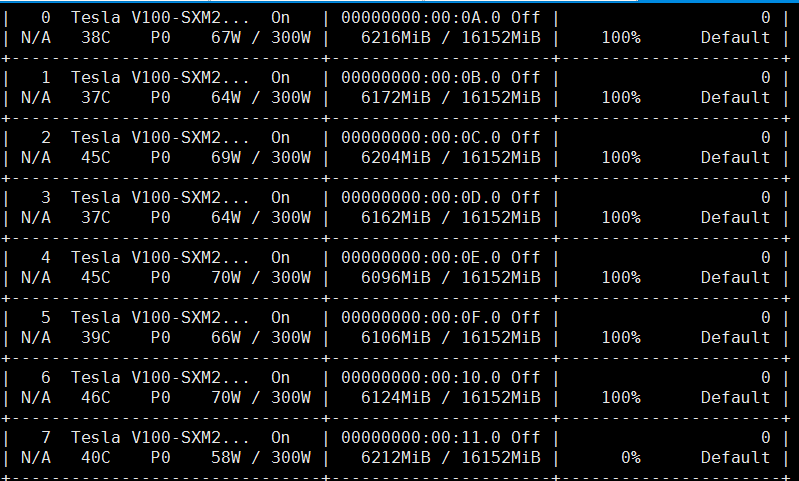Viewport: 799px width, 481px height.
Task: Click power reading 67W for GPU 0
Action: (226, 38)
